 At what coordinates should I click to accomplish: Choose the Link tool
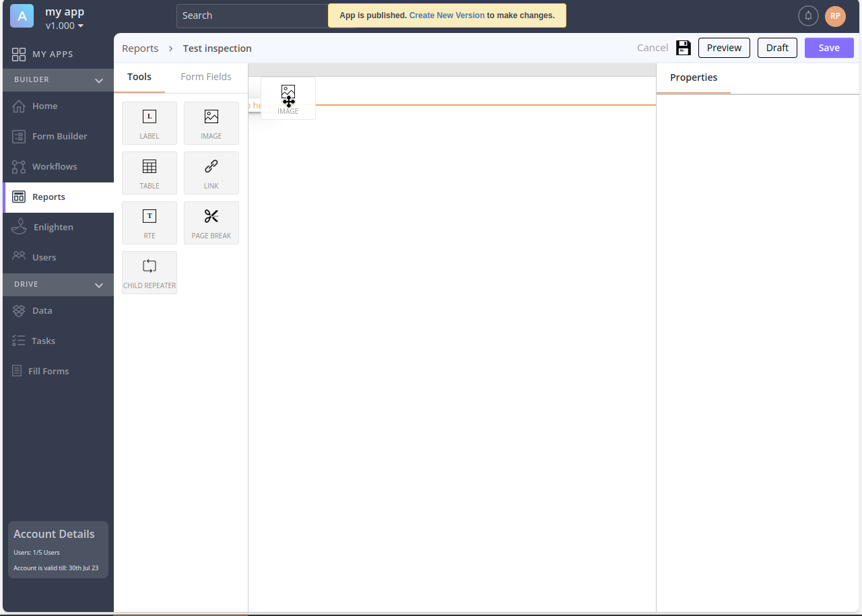[211, 173]
